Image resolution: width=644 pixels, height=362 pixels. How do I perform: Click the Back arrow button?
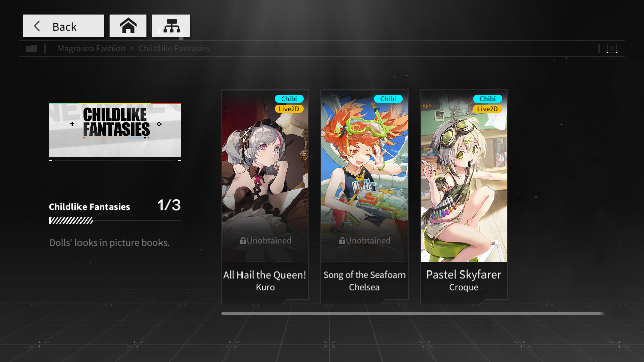(63, 26)
